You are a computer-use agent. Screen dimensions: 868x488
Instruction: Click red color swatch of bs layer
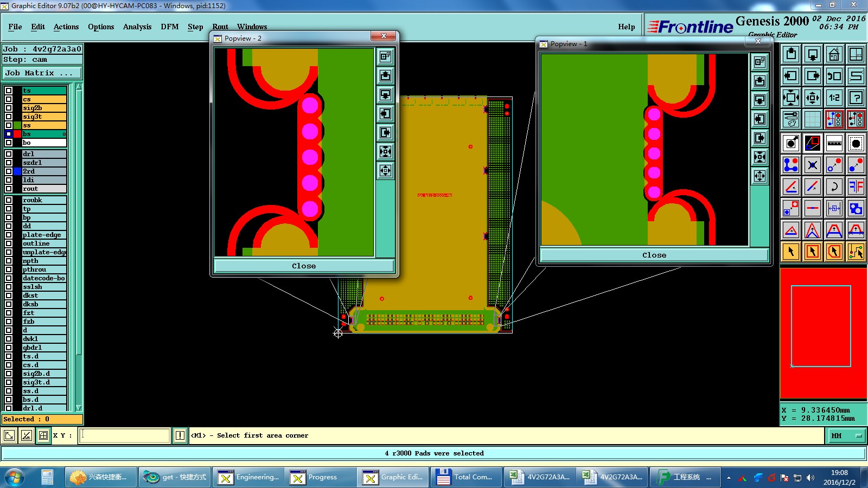click(17, 134)
